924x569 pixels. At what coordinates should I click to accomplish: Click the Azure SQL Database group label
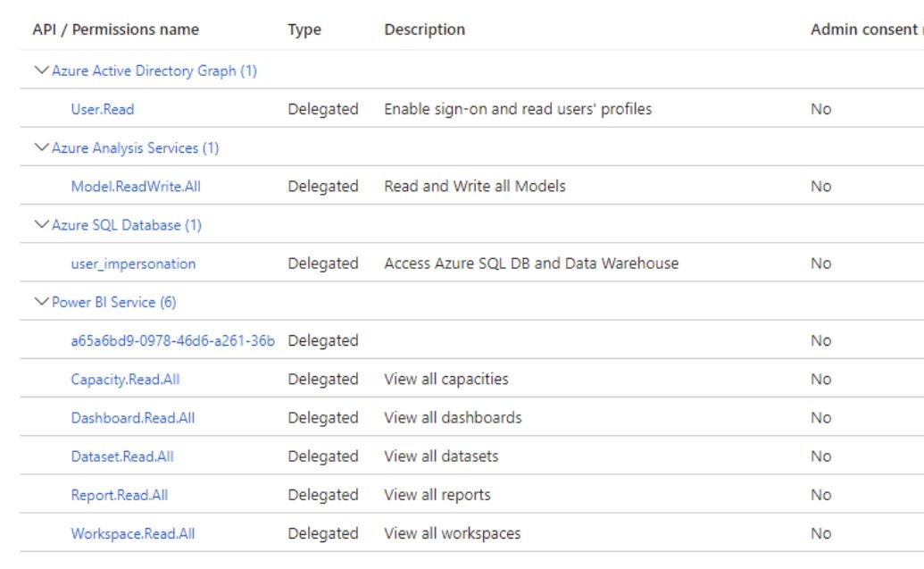click(127, 225)
